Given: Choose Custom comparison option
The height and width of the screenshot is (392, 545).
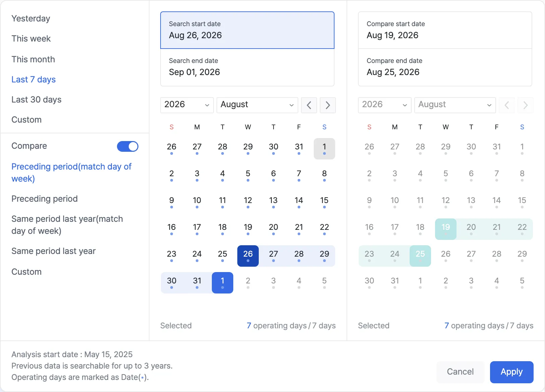Looking at the screenshot, I should click(x=26, y=272).
